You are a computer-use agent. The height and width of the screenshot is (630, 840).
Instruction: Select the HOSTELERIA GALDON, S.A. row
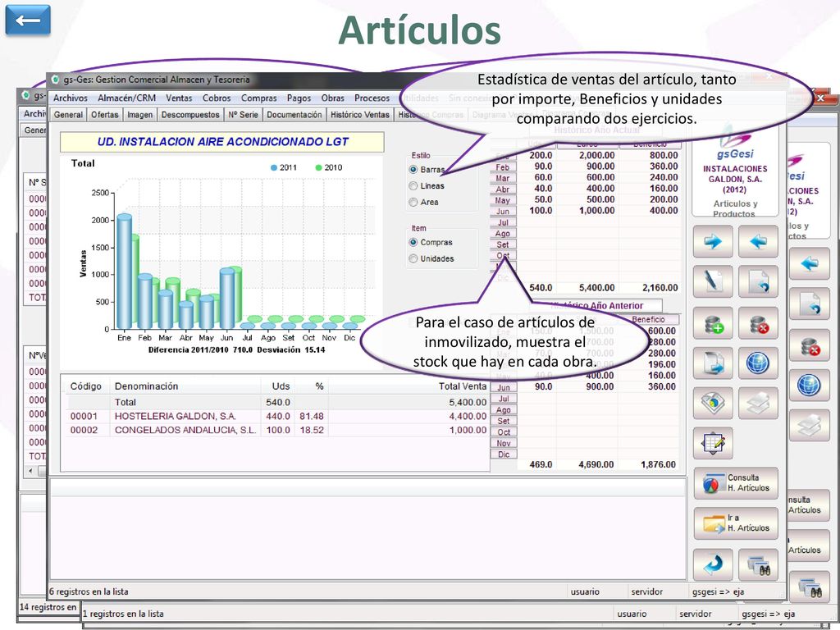click(277, 416)
